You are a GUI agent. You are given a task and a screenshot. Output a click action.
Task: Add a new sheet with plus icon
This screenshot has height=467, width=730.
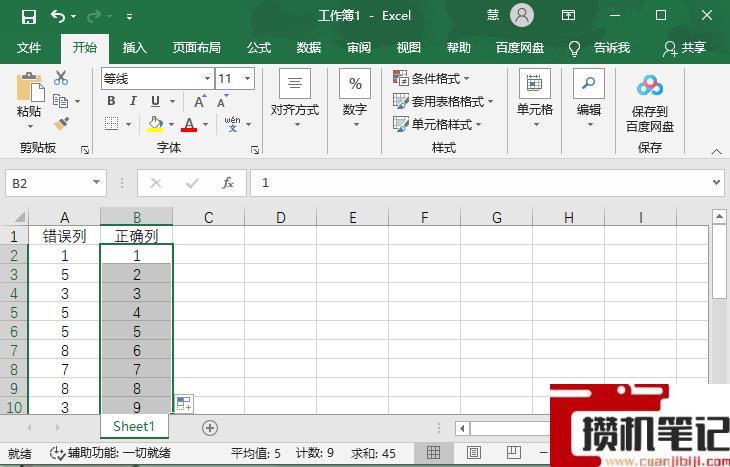click(x=210, y=428)
